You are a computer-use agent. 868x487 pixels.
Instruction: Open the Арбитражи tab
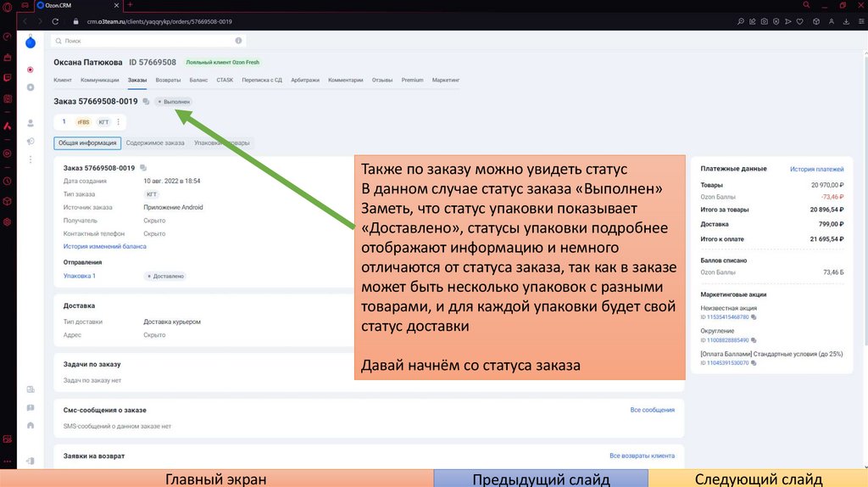[305, 80]
